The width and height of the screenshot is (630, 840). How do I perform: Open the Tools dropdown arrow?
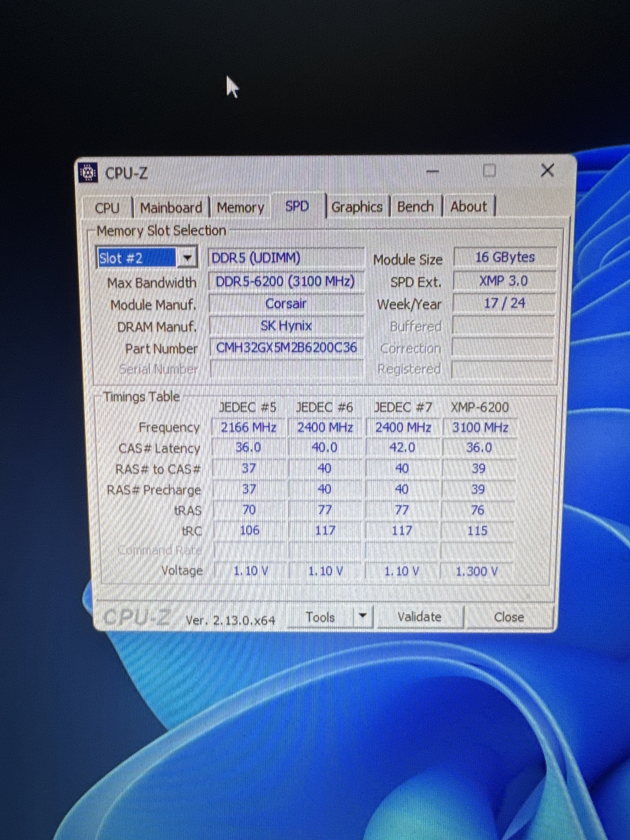point(363,616)
